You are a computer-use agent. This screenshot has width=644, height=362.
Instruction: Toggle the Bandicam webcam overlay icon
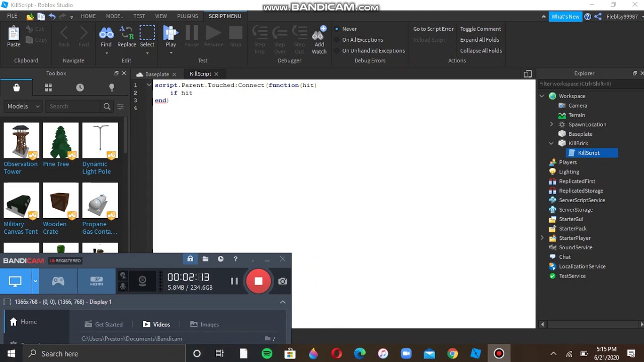click(142, 281)
